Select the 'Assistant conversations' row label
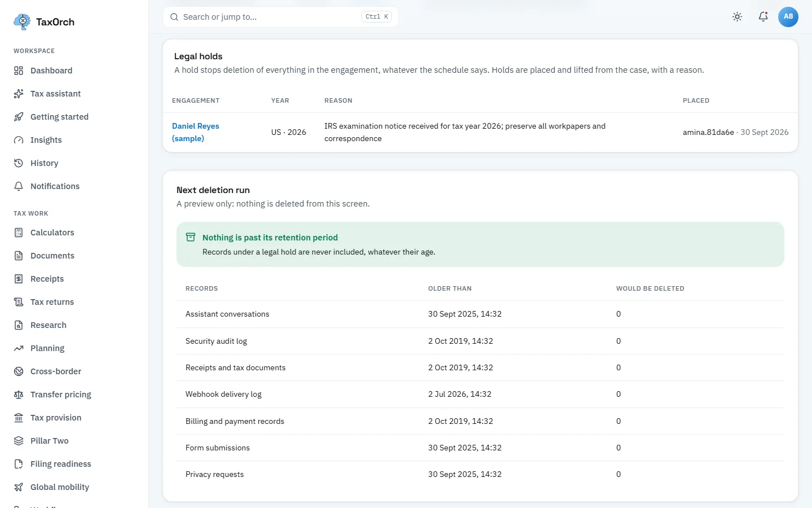This screenshot has height=508, width=812. coord(227,314)
